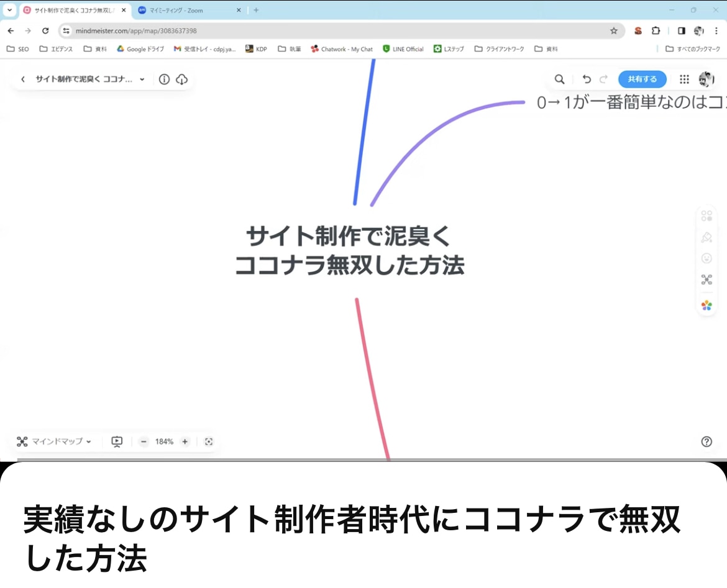727x588 pixels.
Task: Open the Lステップ bookmark
Action: [449, 48]
